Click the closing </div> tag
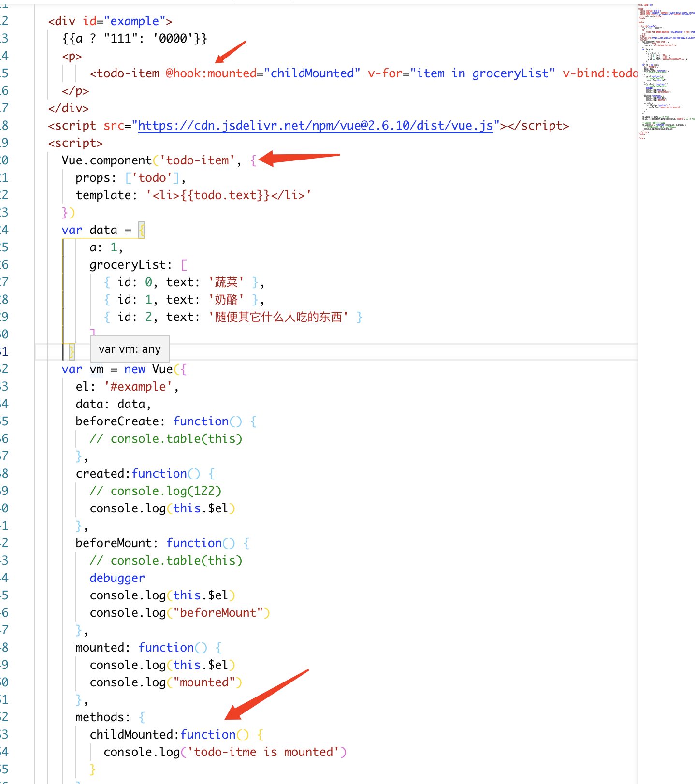The image size is (695, 784). (69, 108)
